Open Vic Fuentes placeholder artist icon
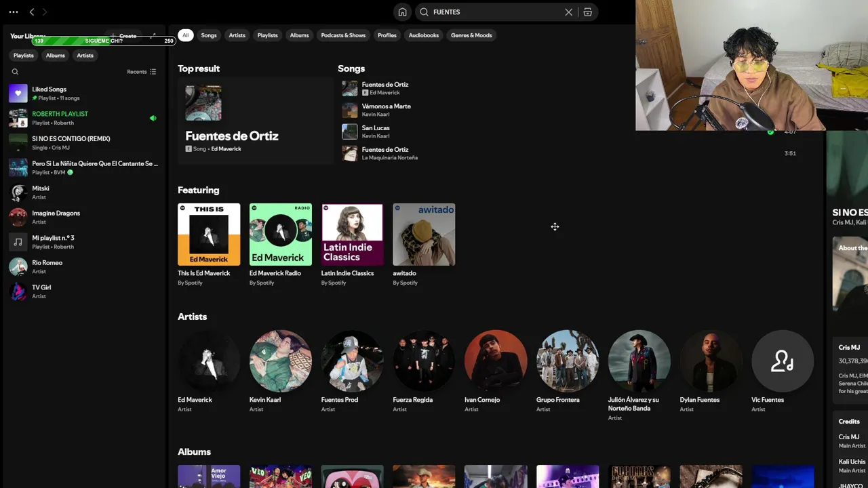 [783, 361]
